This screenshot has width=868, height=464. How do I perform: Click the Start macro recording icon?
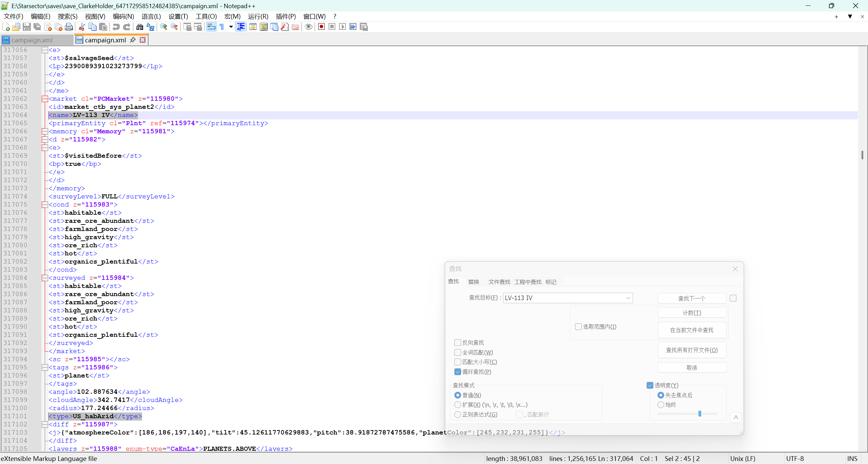[x=321, y=27]
